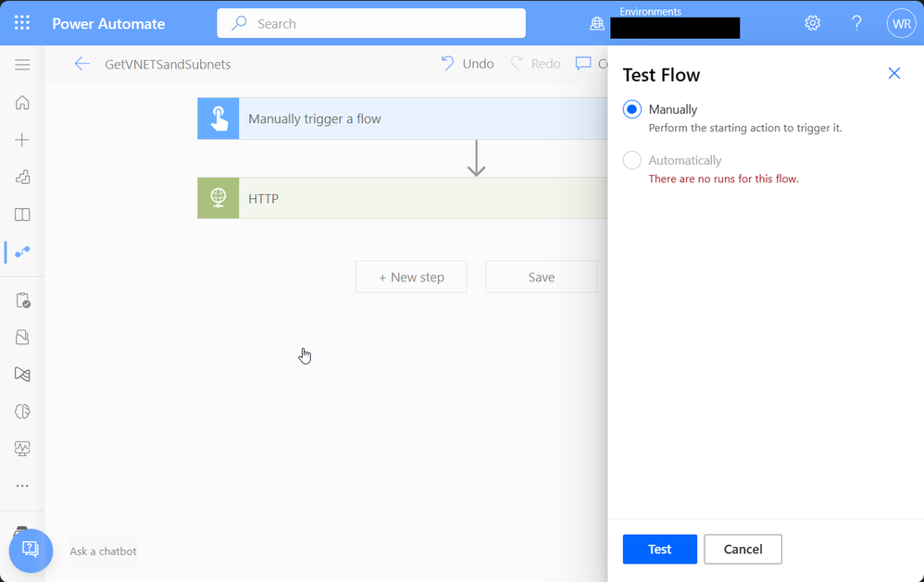Viewport: 924px width, 582px height.
Task: Click the Search input box
Action: coord(370,23)
